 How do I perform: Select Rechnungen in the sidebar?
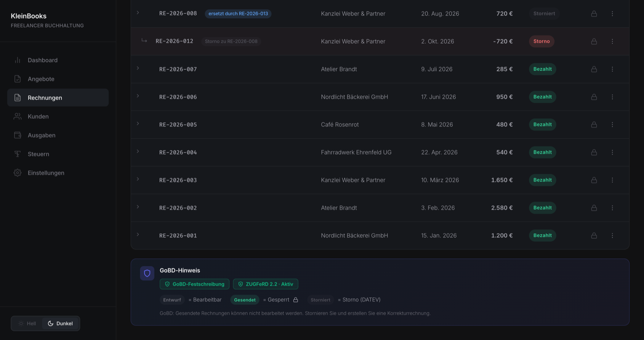tap(58, 98)
